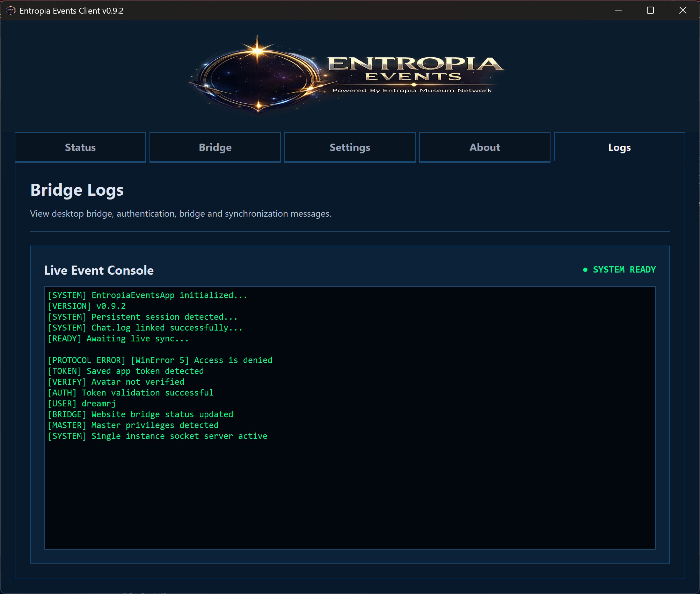Click the Single instance socket server active line
Image resolution: width=700 pixels, height=594 pixels.
tap(158, 436)
